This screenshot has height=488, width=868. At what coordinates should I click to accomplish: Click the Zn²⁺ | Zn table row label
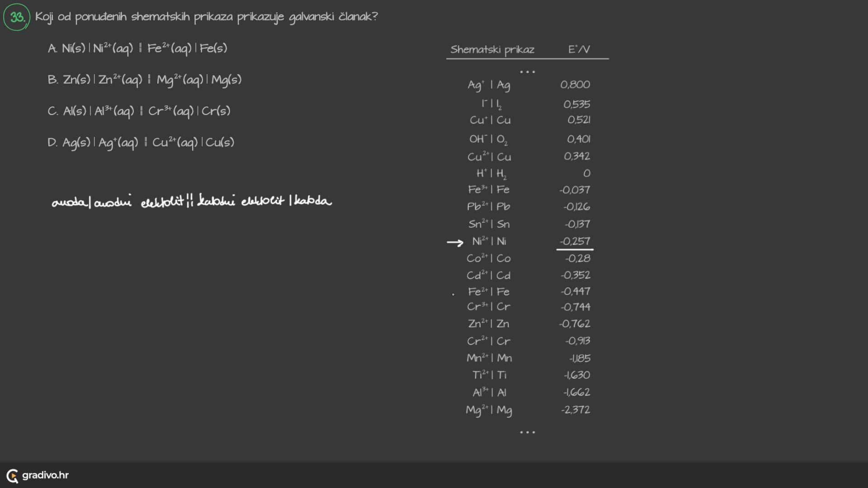[489, 324]
